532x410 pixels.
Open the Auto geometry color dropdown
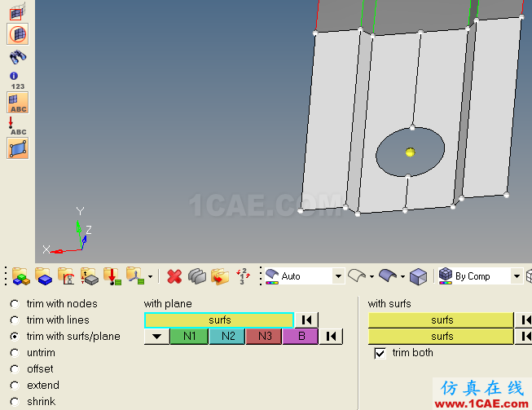point(338,276)
